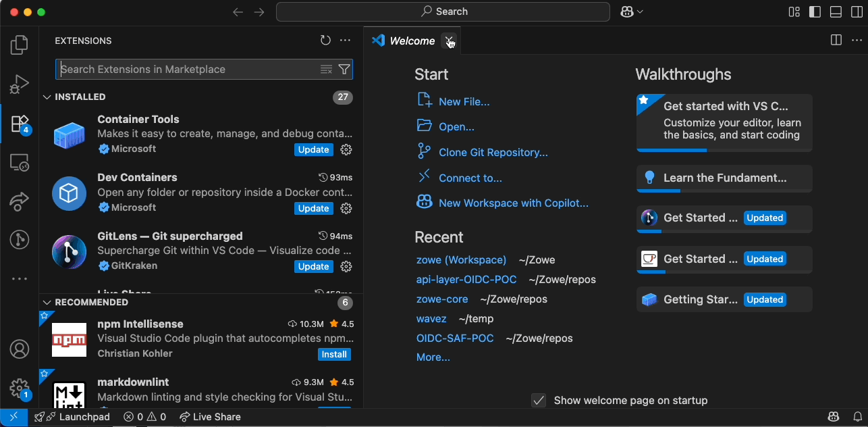This screenshot has height=427, width=868.
Task: Open the Copilot dropdown chevron
Action: pos(640,11)
